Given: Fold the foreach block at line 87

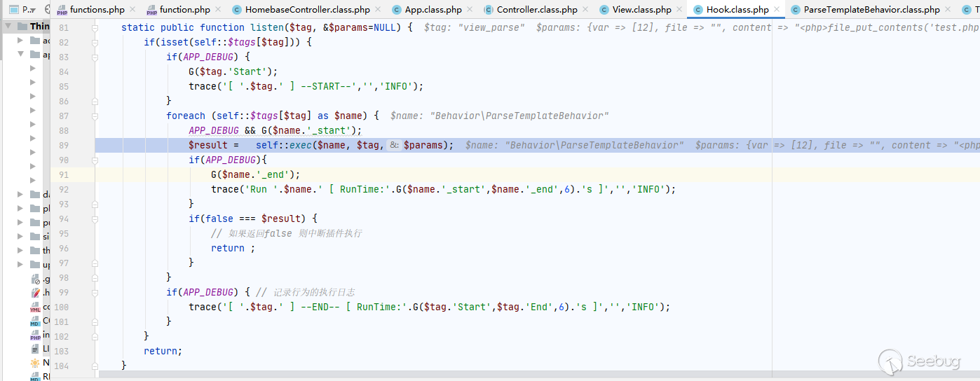Looking at the screenshot, I should (x=95, y=116).
